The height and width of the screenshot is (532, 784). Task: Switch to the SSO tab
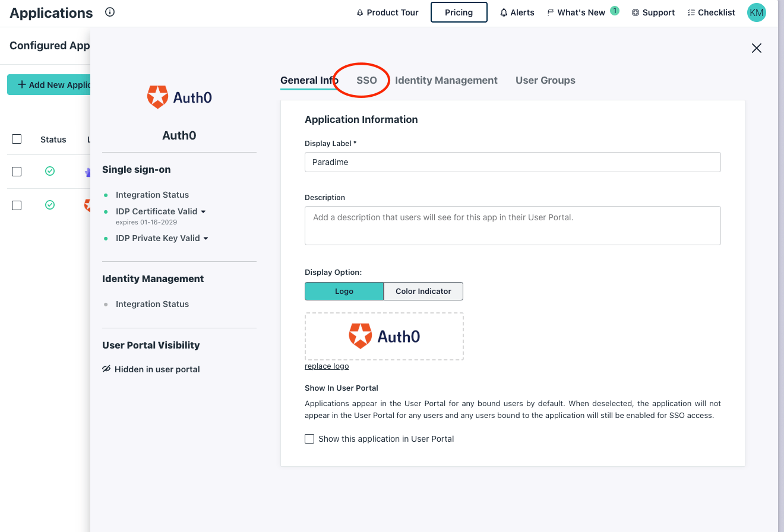tap(366, 80)
